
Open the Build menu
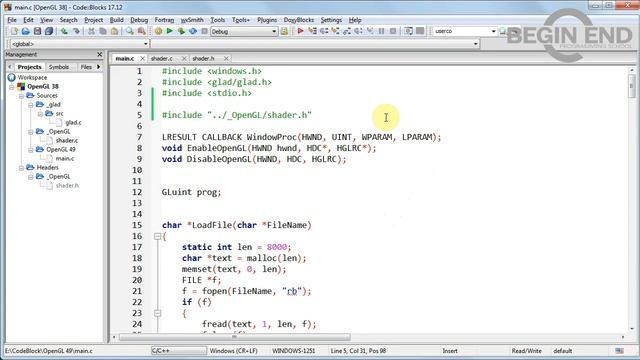coord(116,20)
